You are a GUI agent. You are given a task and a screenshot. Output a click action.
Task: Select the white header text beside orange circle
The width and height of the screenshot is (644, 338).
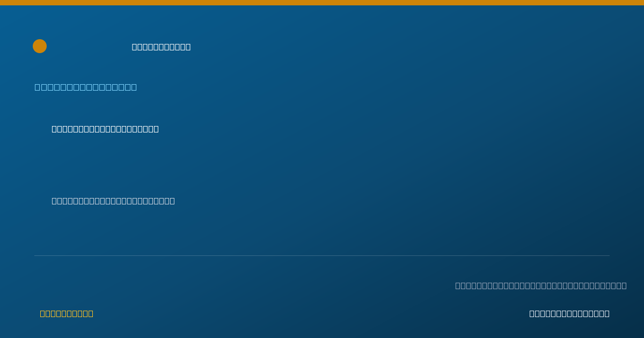[x=161, y=47]
